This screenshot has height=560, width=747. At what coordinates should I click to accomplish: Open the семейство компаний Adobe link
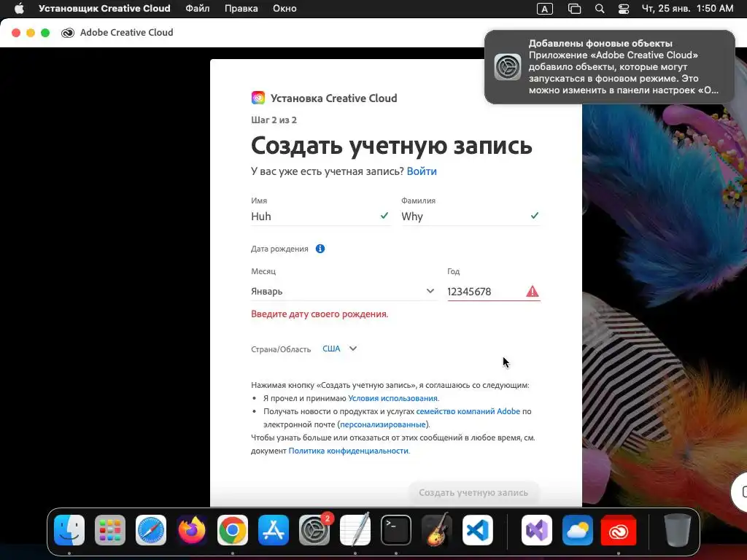click(x=468, y=411)
